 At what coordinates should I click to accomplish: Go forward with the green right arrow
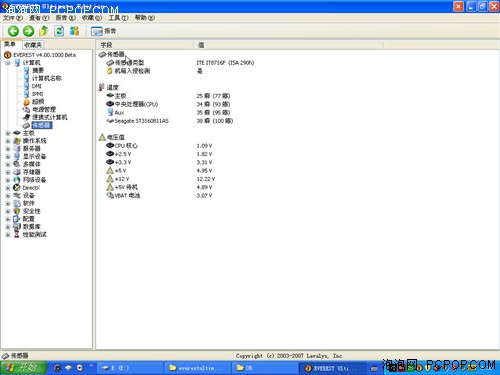[x=28, y=31]
